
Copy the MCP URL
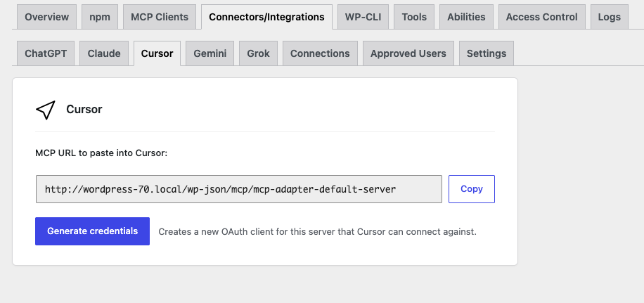472,189
